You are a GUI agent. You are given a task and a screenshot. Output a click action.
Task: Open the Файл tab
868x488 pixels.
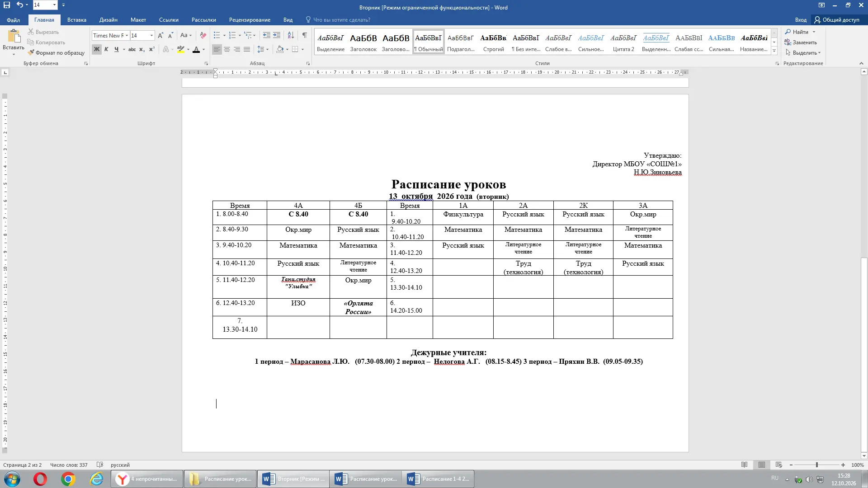coord(13,20)
